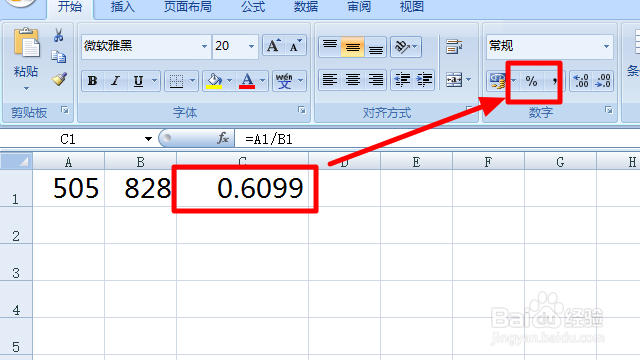Open 公式 tab
This screenshot has width=640, height=360.
[253, 7]
